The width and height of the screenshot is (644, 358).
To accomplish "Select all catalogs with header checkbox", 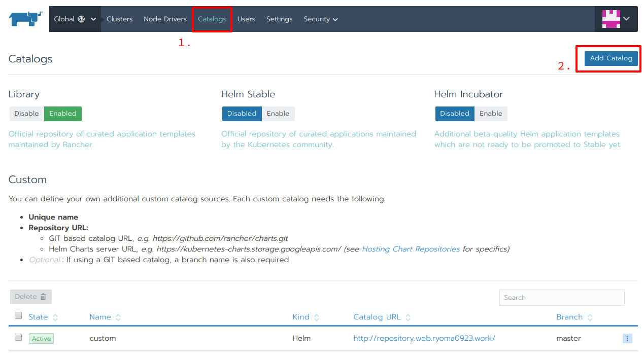I will (x=18, y=315).
